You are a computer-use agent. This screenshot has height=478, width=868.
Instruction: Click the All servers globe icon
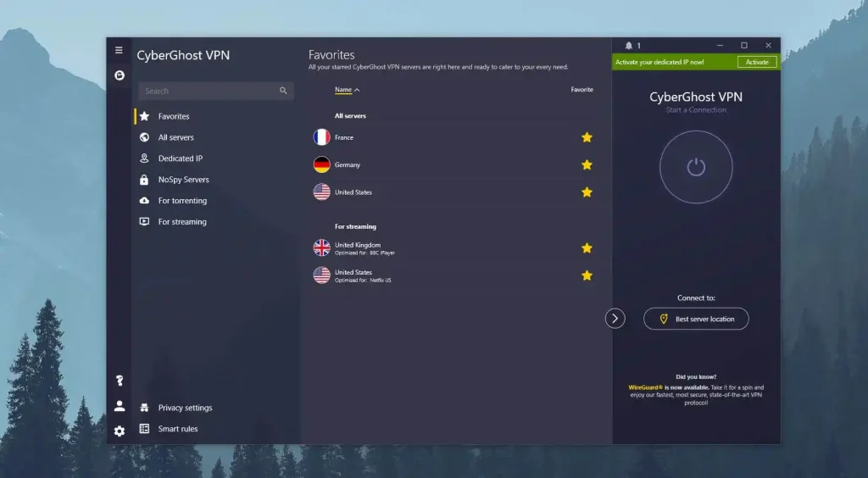(144, 137)
